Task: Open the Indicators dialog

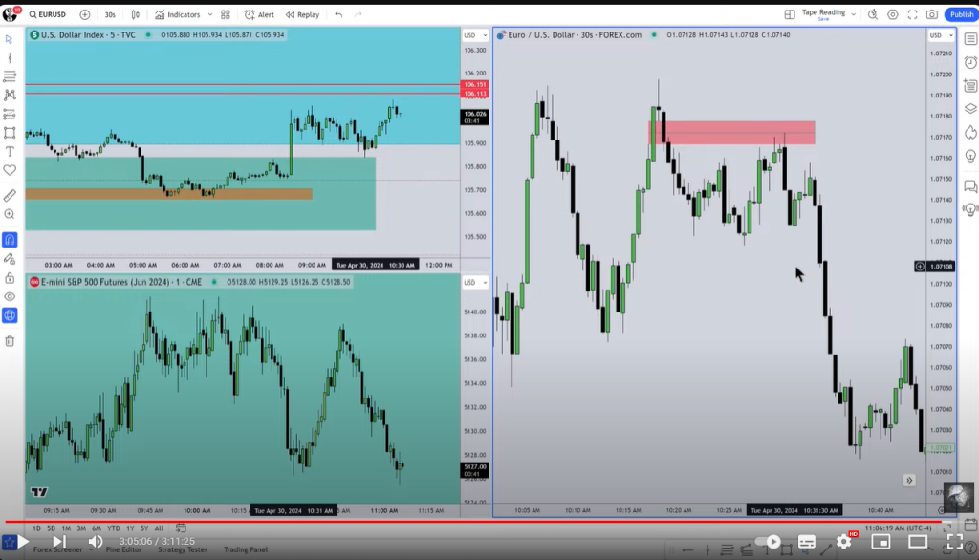Action: 178,14
